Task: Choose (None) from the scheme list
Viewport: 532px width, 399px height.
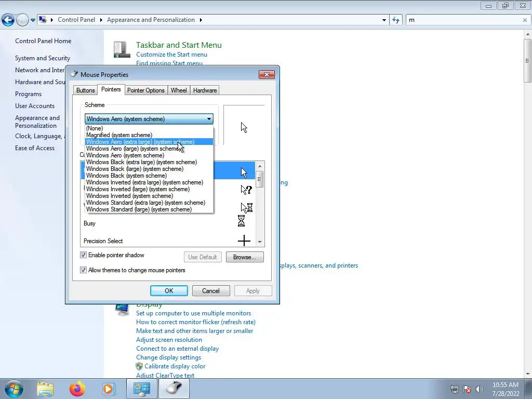Action: pyautogui.click(x=149, y=128)
